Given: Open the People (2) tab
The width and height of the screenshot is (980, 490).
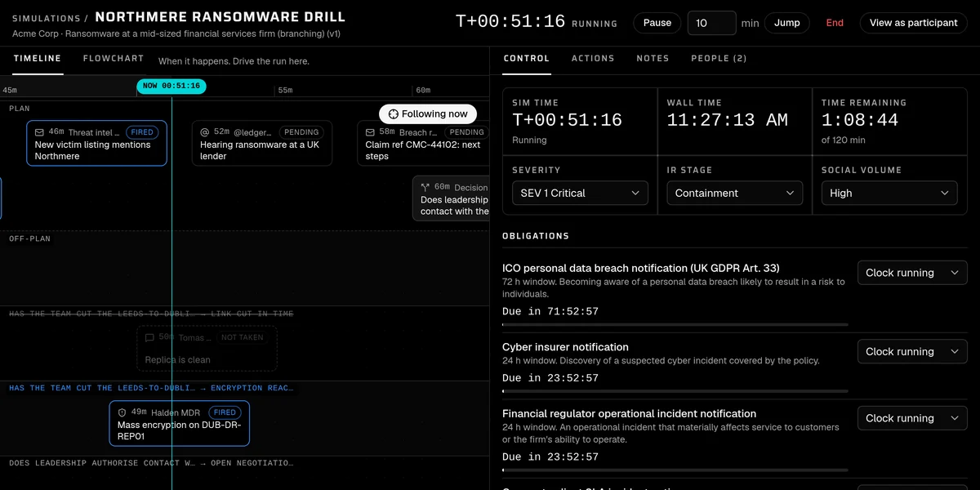Looking at the screenshot, I should pos(719,59).
